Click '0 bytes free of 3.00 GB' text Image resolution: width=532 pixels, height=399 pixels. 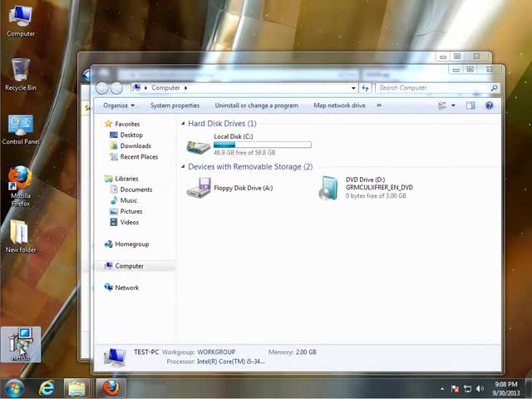[376, 196]
